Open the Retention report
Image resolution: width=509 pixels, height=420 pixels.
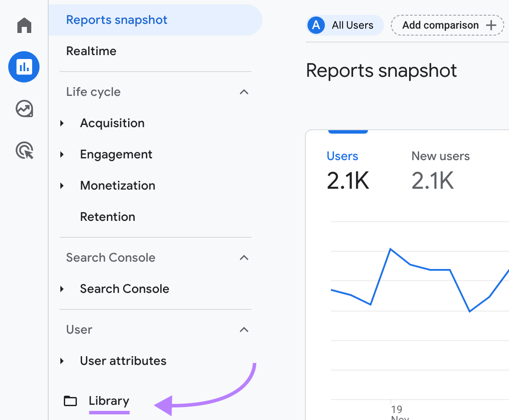(x=107, y=217)
